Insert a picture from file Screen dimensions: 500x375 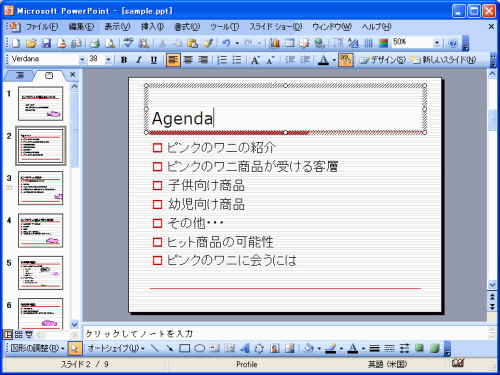click(289, 348)
